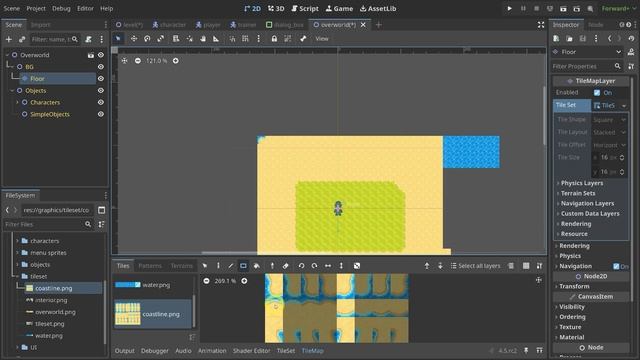The width and height of the screenshot is (640, 360).
Task: Expand the Custom Data Layers section
Action: point(590,213)
